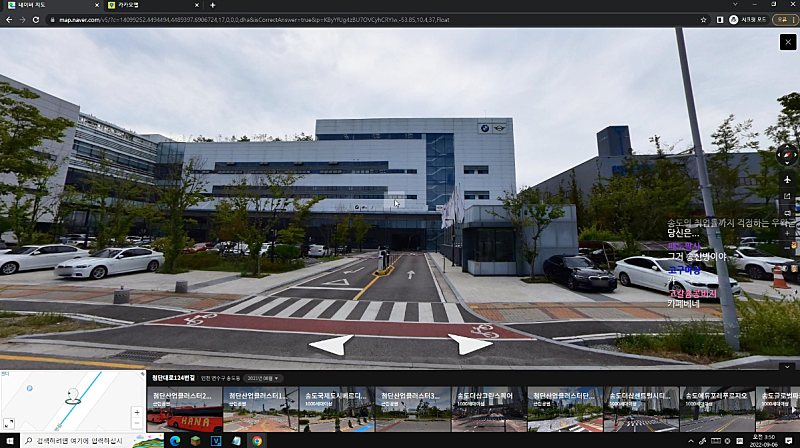This screenshot has height=448, width=800.
Task: Zoom out on the mini map
Action: coord(137,423)
